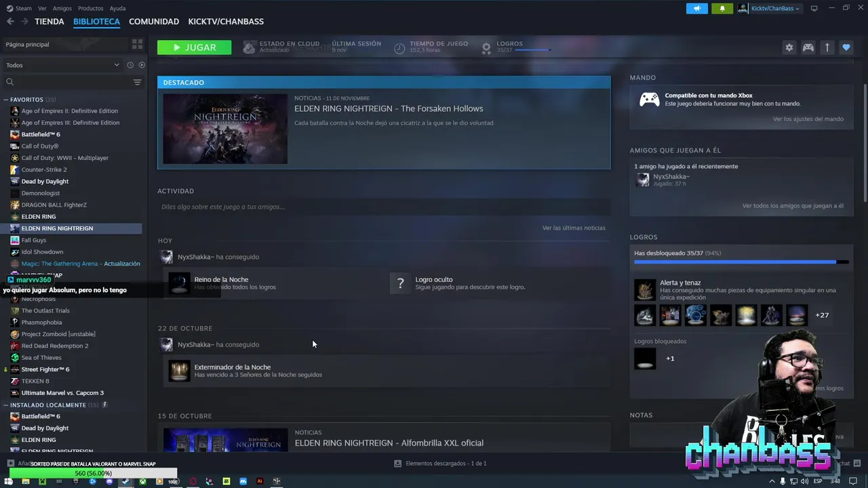Toggle favorite heart for this game
This screenshot has height=488, width=868.
[846, 47]
